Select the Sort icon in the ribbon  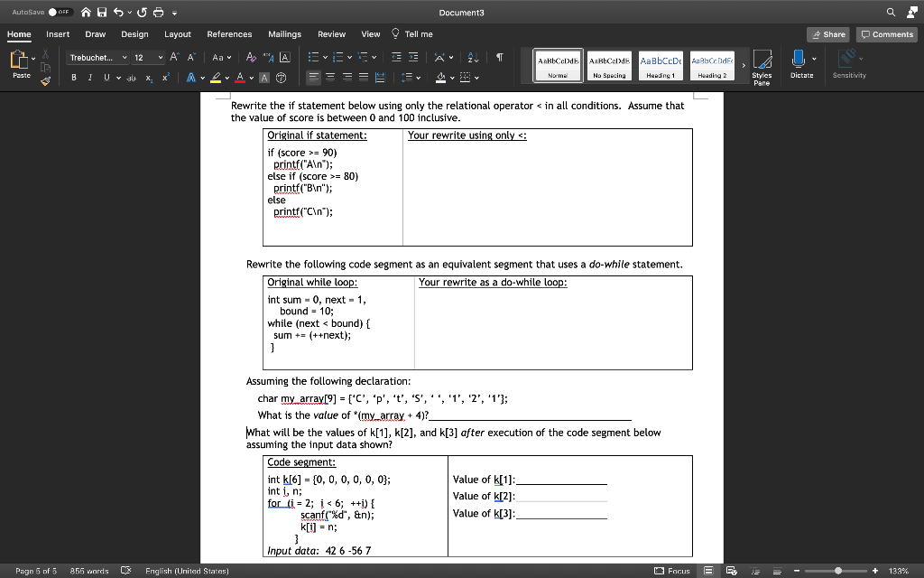tap(473, 56)
